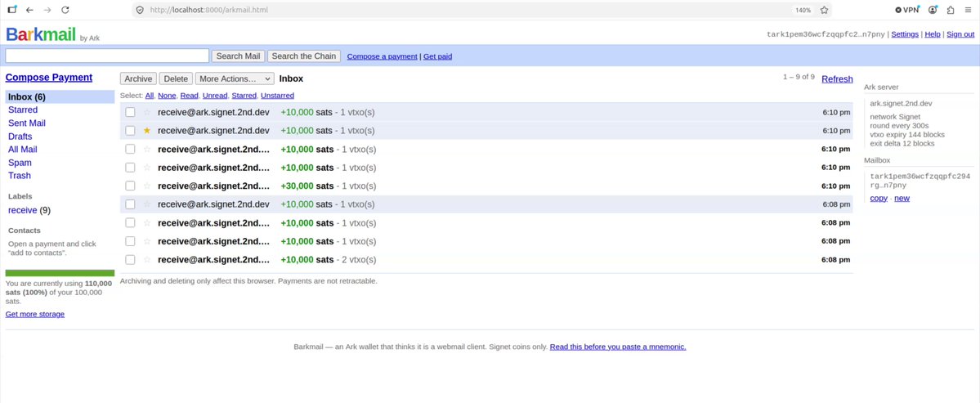
Task: Click the wallet address tark1pem36wcfzqqpfc2…n7pny in the header
Action: pos(826,34)
